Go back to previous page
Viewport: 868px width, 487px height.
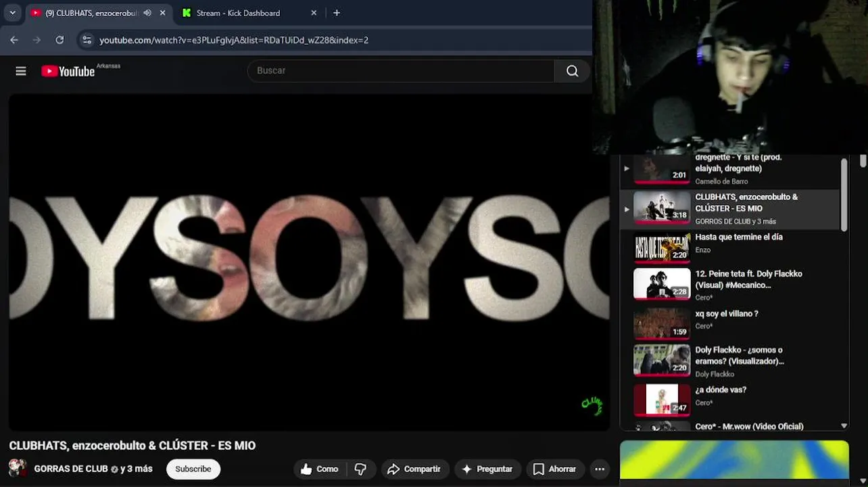click(x=14, y=40)
